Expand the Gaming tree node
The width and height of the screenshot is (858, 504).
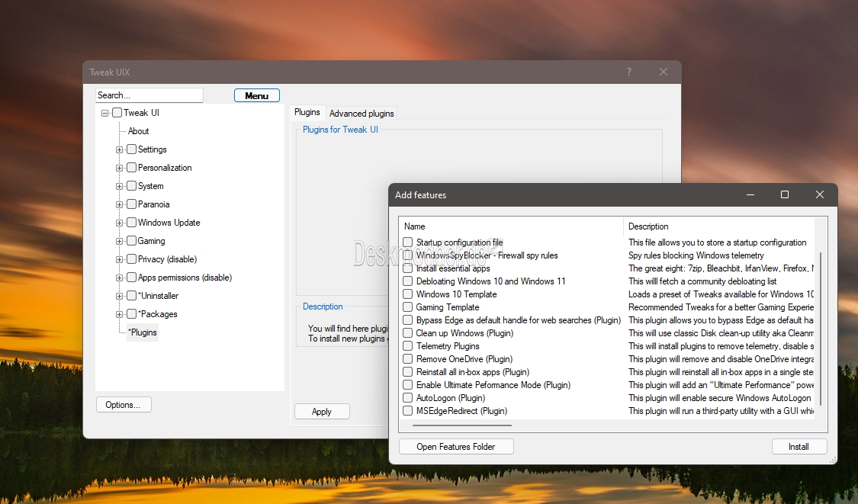[x=119, y=242]
